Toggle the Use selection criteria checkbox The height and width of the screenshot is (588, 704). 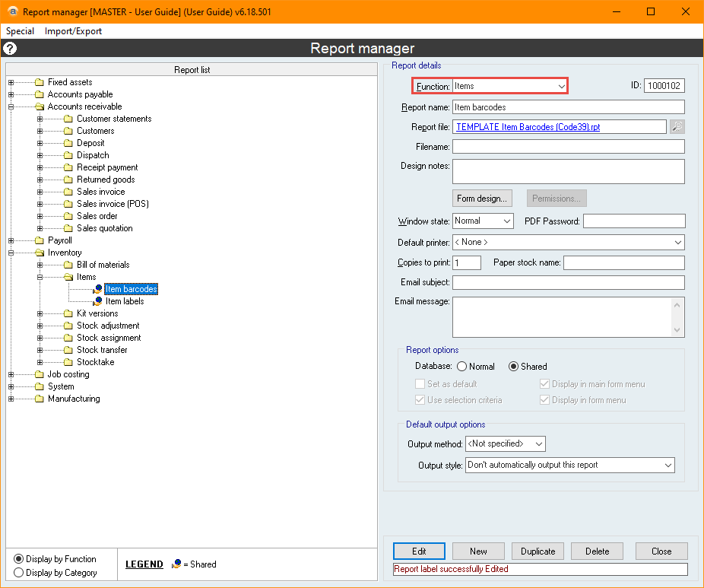coord(420,400)
